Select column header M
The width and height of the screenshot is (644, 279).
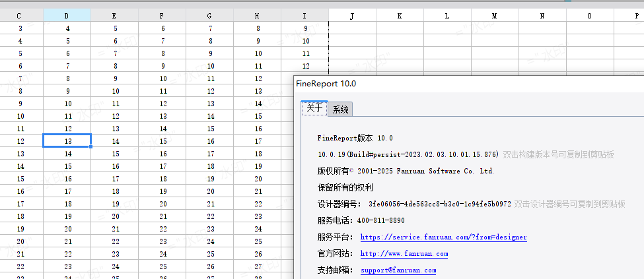pyautogui.click(x=495, y=16)
